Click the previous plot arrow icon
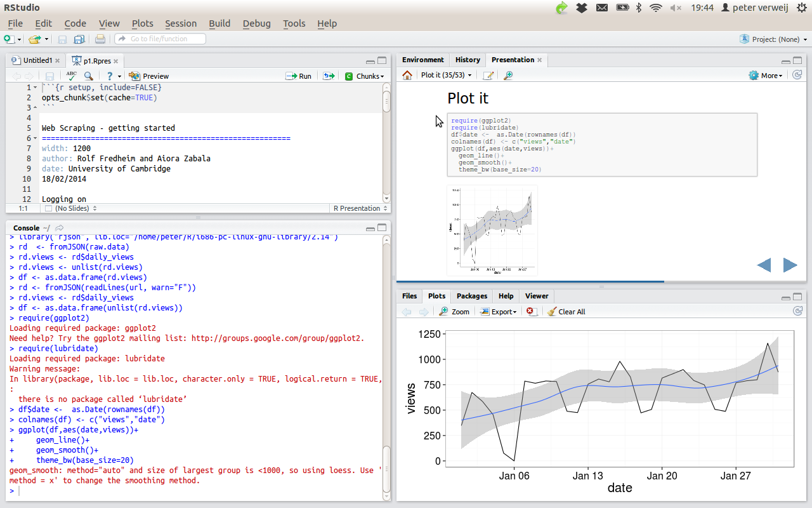Image resolution: width=812 pixels, height=508 pixels. (407, 312)
